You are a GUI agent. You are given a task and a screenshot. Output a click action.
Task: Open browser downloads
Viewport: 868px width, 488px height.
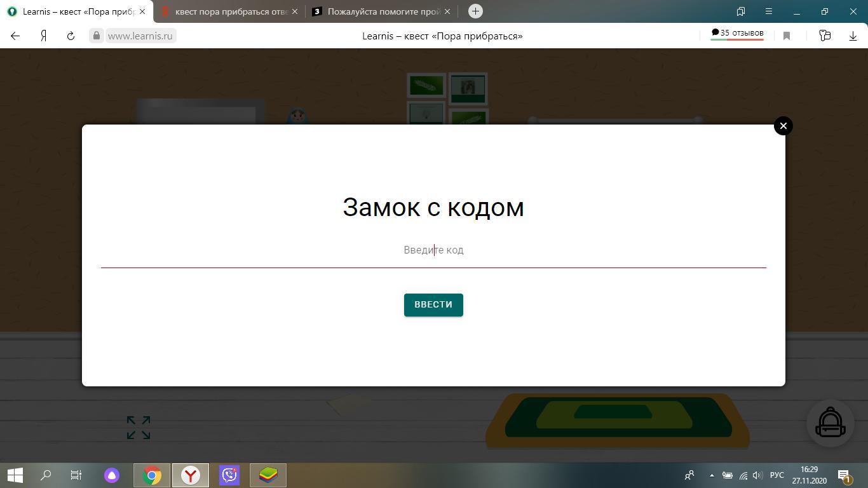[853, 36]
